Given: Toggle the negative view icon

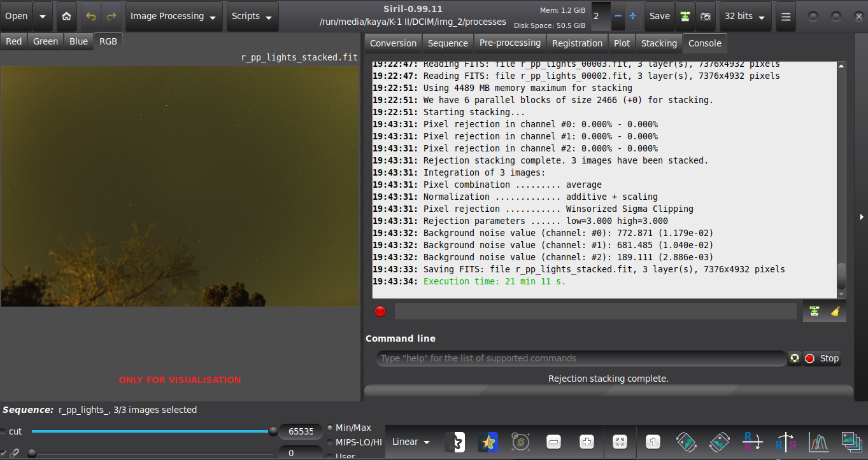Looking at the screenshot, I should click(x=455, y=442).
